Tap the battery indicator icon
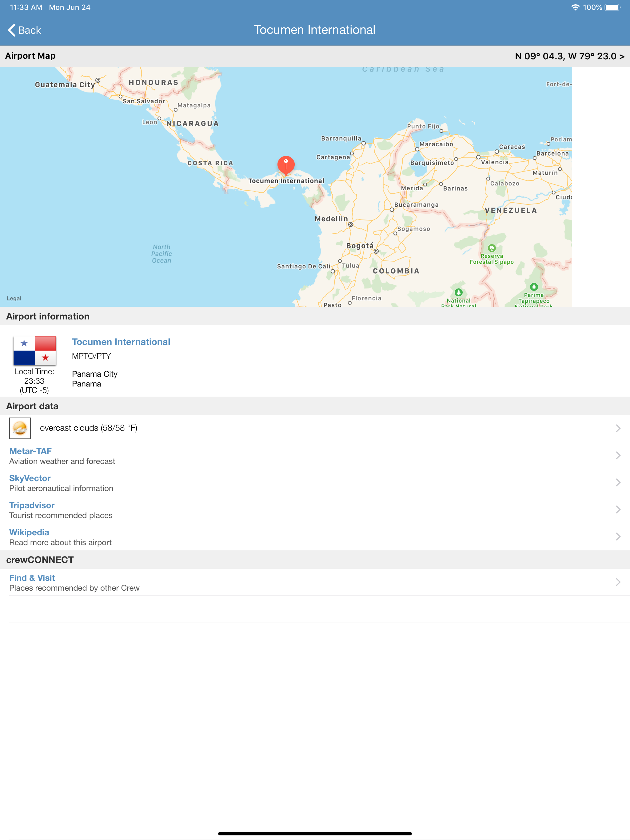Viewport: 630px width, 840px height. click(612, 7)
